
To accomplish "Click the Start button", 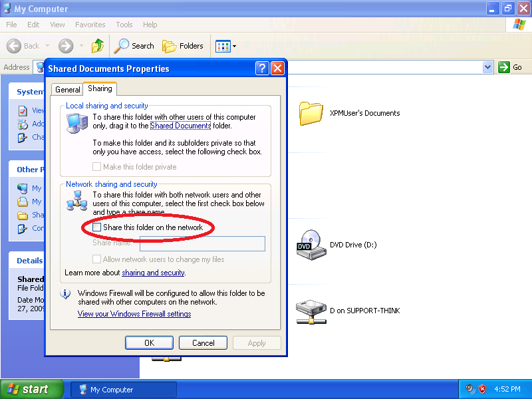I will pyautogui.click(x=31, y=389).
